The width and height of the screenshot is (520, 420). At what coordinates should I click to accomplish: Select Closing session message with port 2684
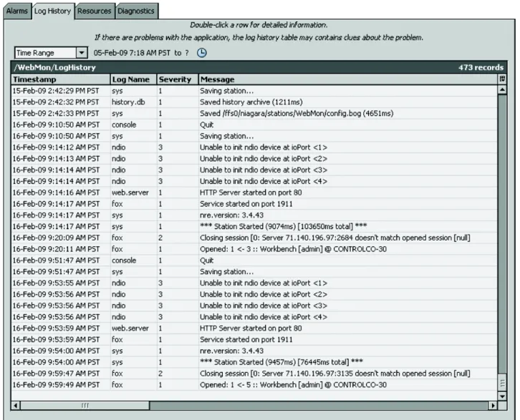(x=335, y=238)
